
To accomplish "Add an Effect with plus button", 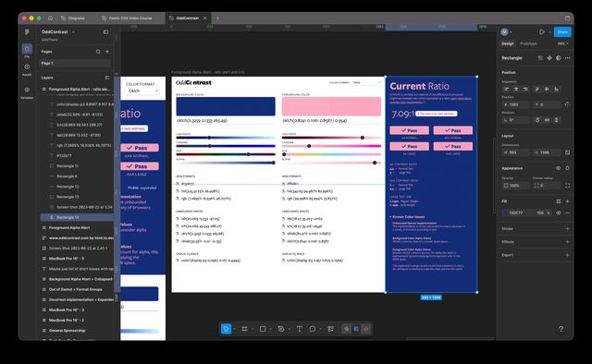I will coord(567,242).
